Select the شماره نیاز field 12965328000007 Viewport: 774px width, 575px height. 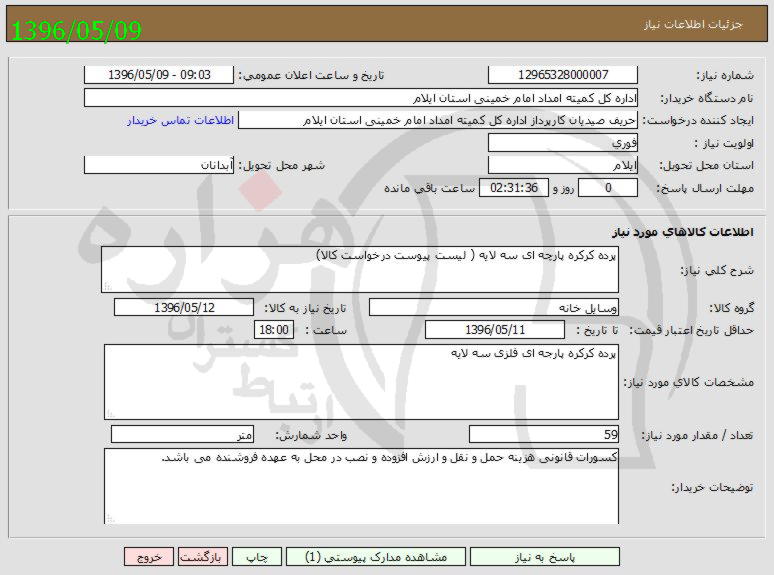563,75
